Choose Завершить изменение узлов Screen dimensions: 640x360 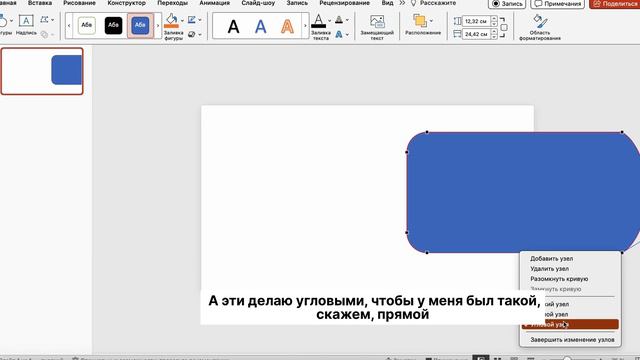pyautogui.click(x=571, y=340)
